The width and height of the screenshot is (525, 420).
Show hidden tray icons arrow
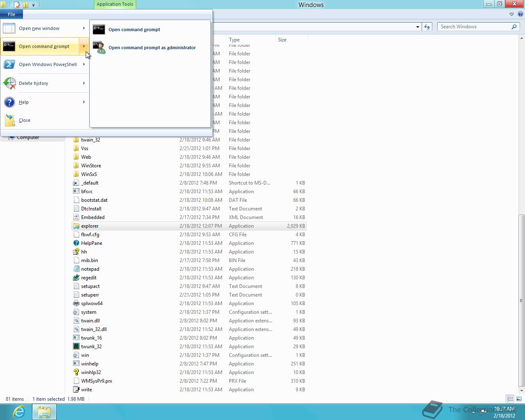(473, 412)
